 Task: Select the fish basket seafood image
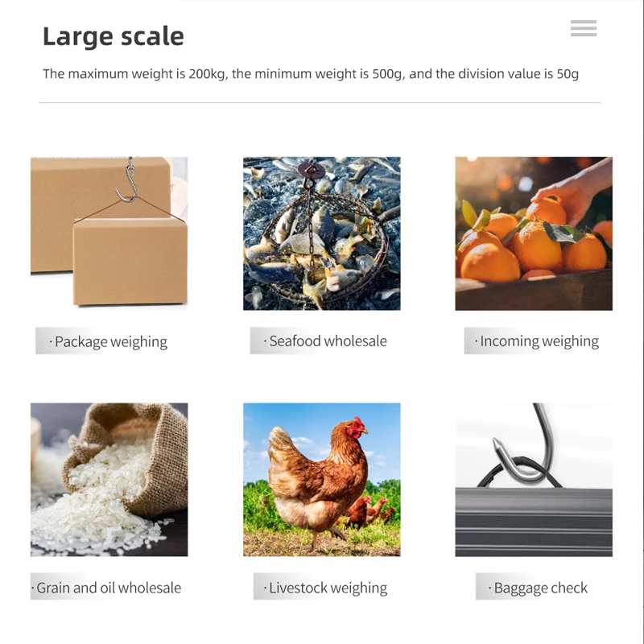pos(321,233)
